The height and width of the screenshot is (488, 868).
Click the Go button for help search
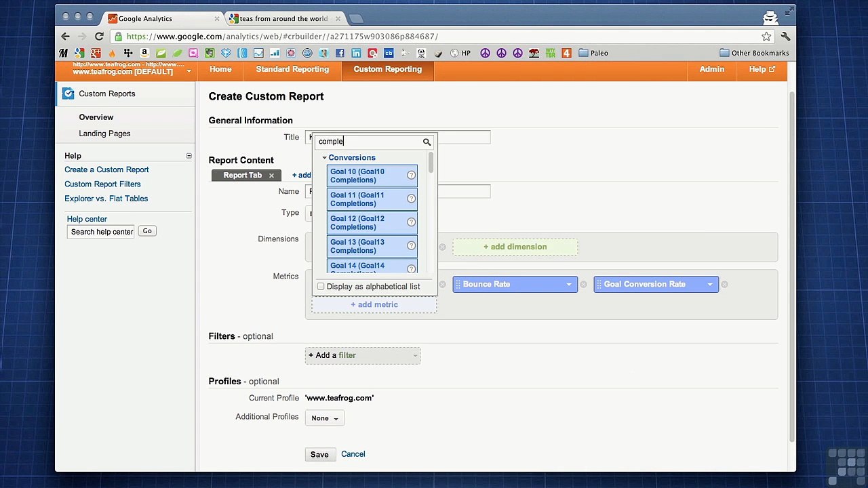click(x=147, y=231)
